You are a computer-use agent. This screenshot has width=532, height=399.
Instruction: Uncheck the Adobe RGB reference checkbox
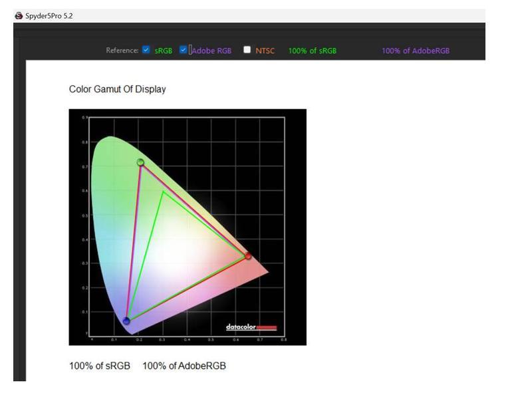coord(184,50)
